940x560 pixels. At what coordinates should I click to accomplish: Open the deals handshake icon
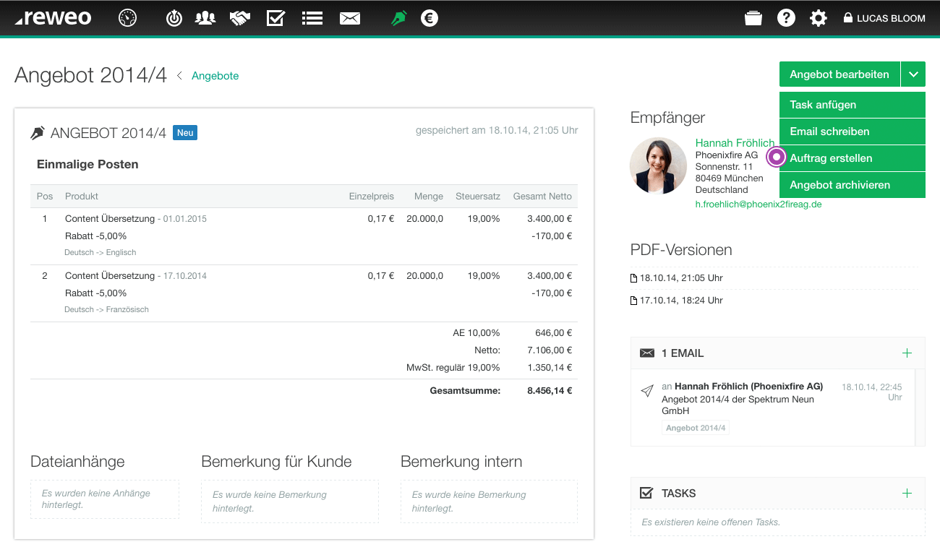coord(240,18)
